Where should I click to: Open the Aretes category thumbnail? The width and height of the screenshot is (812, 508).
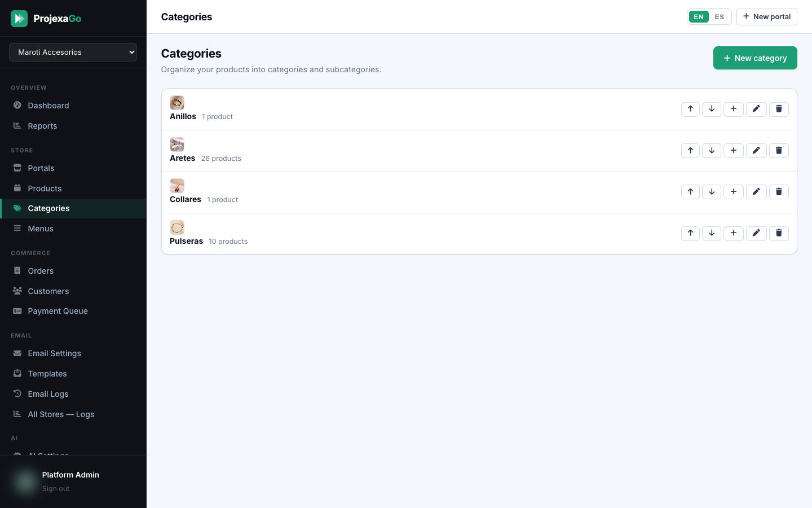pyautogui.click(x=177, y=144)
